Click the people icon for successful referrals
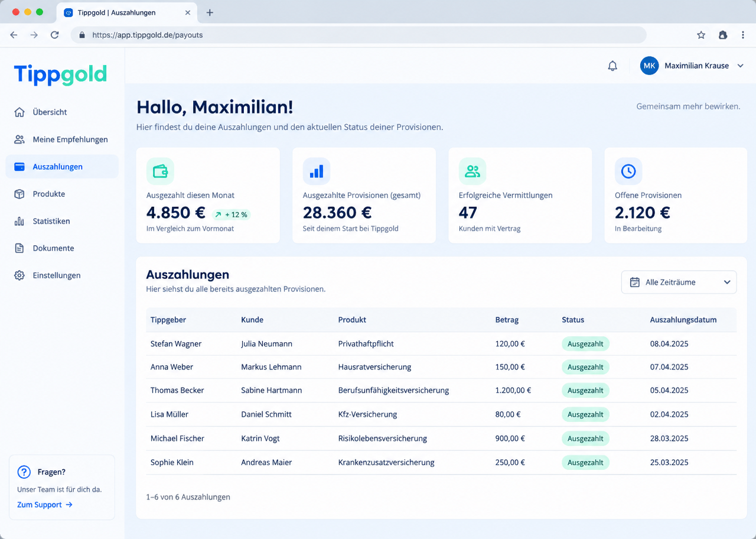This screenshot has height=539, width=756. (x=472, y=171)
